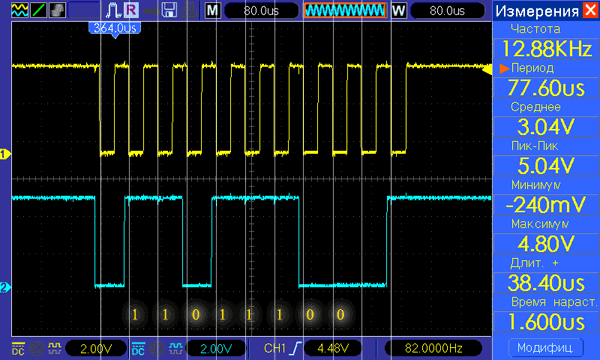Click the waveform memory overview bar

tap(345, 10)
